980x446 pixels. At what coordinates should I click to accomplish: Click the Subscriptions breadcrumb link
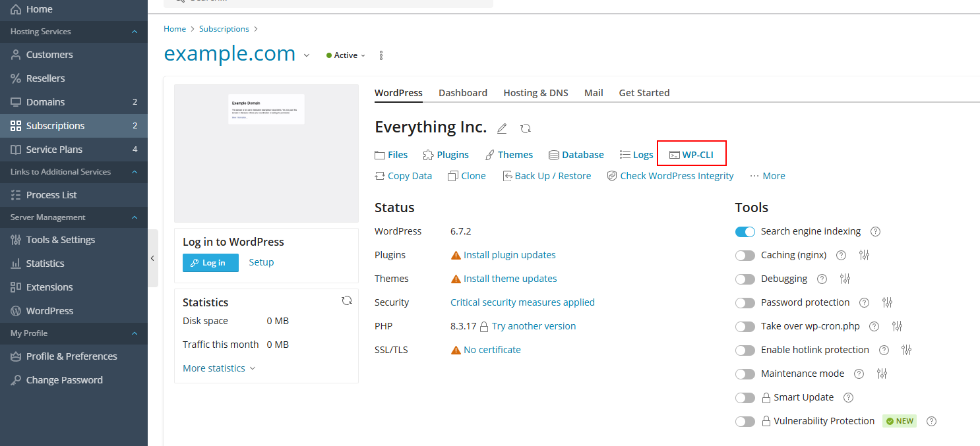pyautogui.click(x=224, y=29)
